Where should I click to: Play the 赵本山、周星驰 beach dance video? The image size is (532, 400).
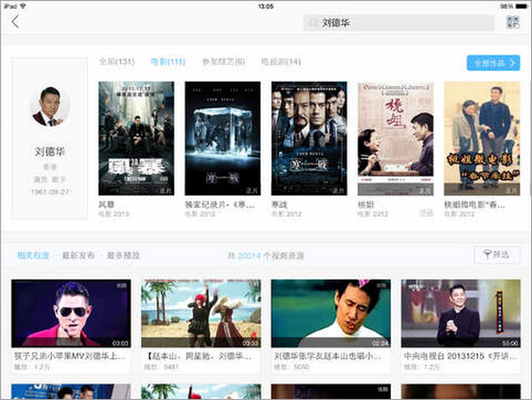pos(201,313)
